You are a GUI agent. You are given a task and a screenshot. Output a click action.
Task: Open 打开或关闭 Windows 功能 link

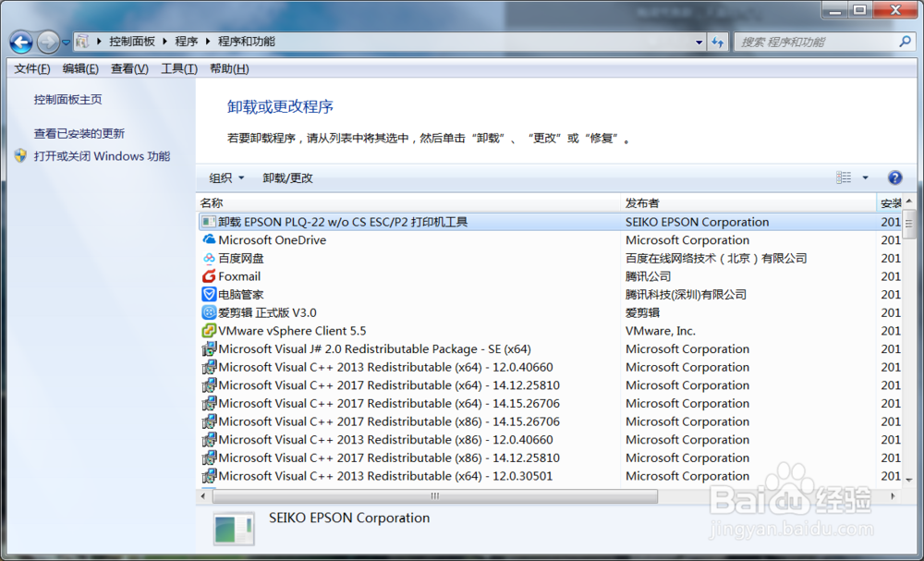pos(102,156)
